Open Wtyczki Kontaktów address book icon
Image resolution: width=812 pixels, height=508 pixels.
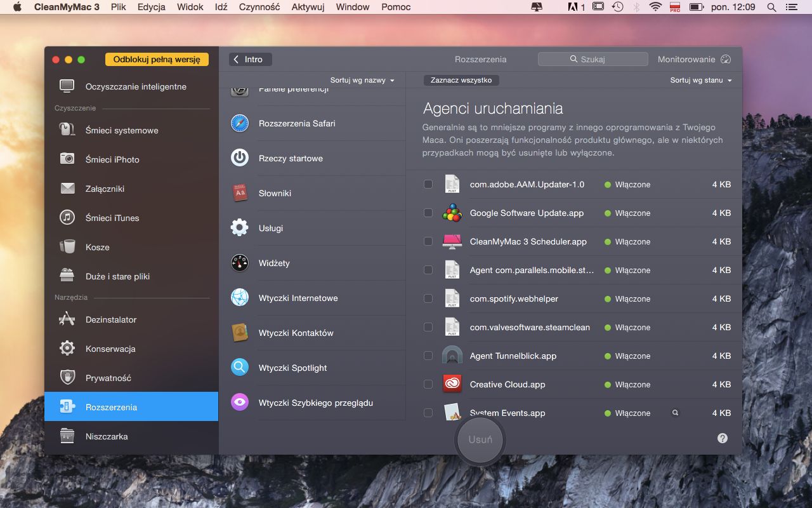click(239, 333)
